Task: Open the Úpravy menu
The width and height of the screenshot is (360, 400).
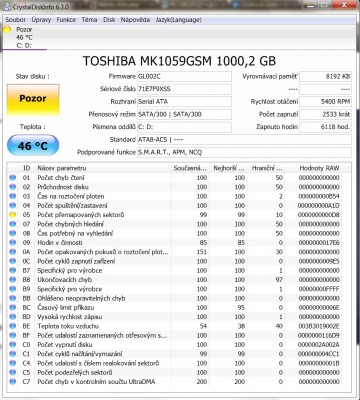Action: (41, 20)
